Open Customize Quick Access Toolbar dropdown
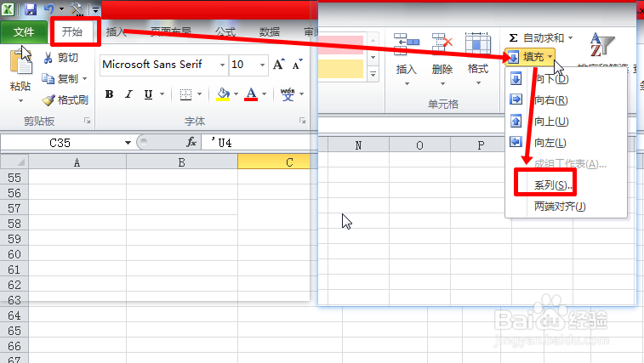644x363 pixels. (95, 10)
